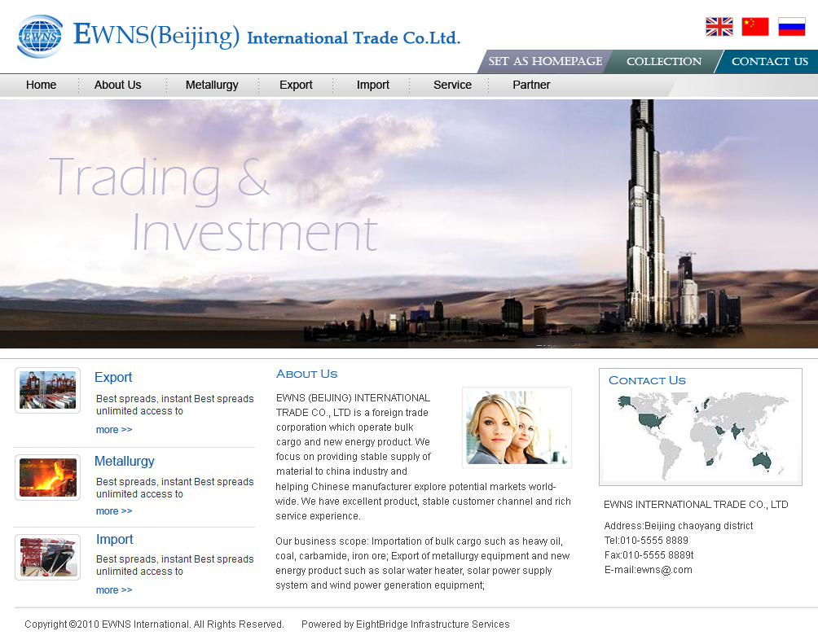Switch language via the Russia flag
Screen dimensions: 818x644
(792, 27)
